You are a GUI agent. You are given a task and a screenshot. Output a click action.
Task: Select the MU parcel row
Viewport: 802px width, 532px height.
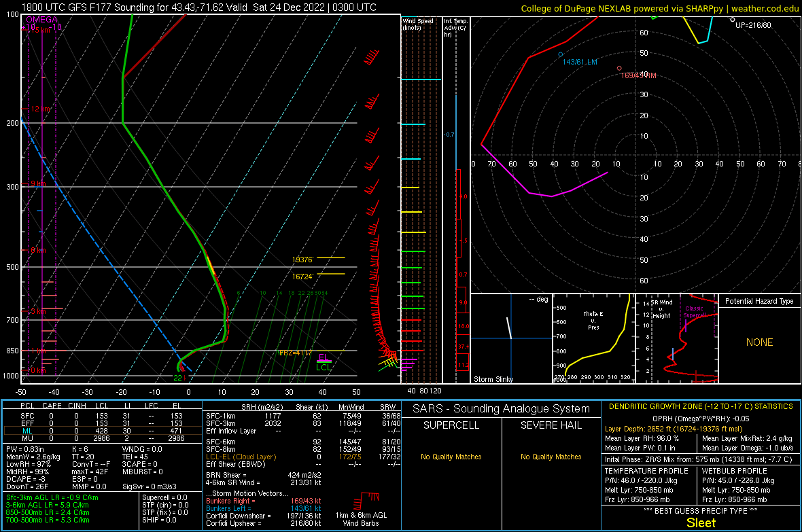103,438
